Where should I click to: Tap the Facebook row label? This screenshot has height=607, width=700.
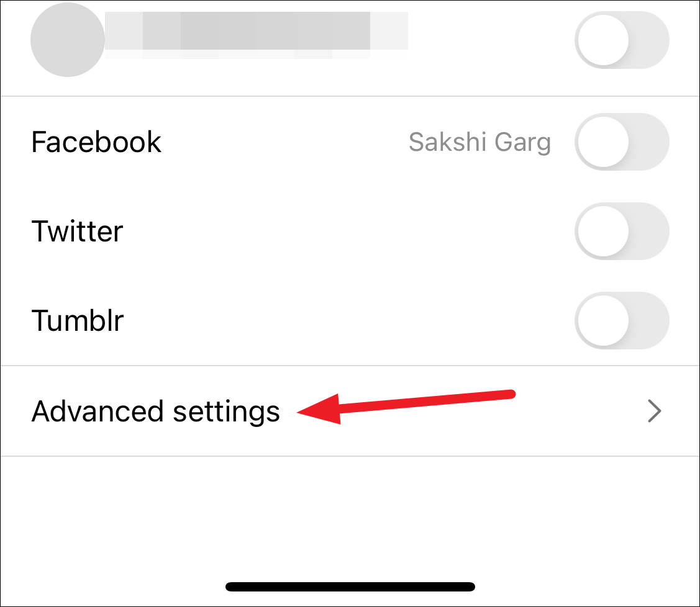point(96,142)
